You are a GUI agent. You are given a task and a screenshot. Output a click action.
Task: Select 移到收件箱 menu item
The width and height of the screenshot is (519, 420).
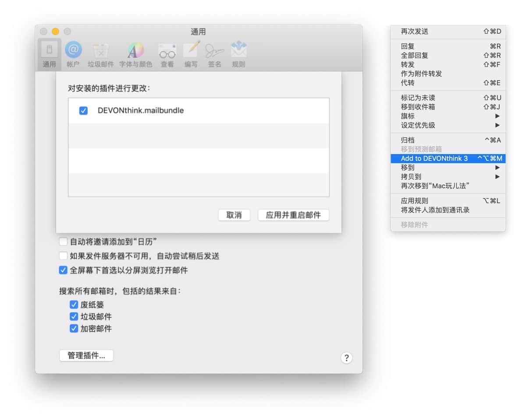(448, 107)
